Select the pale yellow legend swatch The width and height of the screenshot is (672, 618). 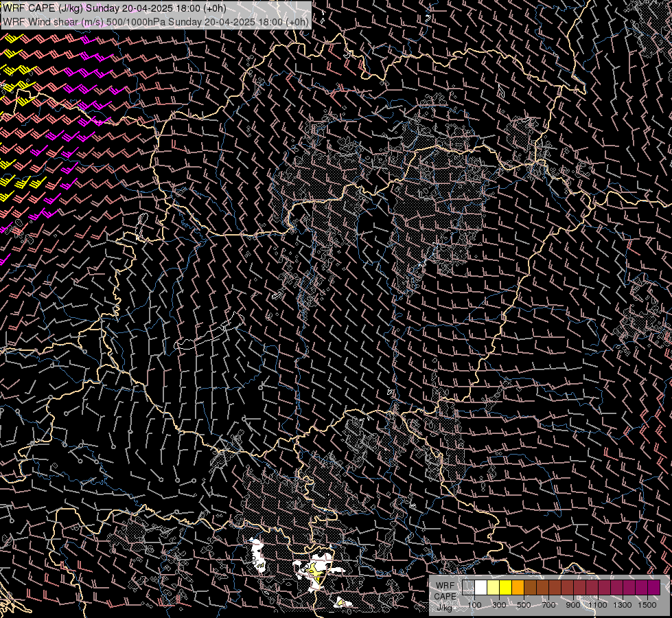click(494, 587)
